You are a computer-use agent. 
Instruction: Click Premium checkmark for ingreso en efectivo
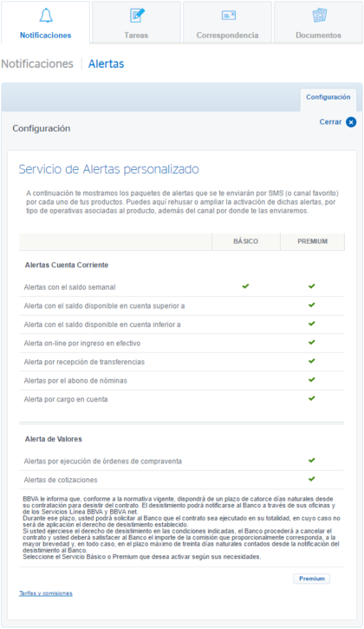pos(311,342)
